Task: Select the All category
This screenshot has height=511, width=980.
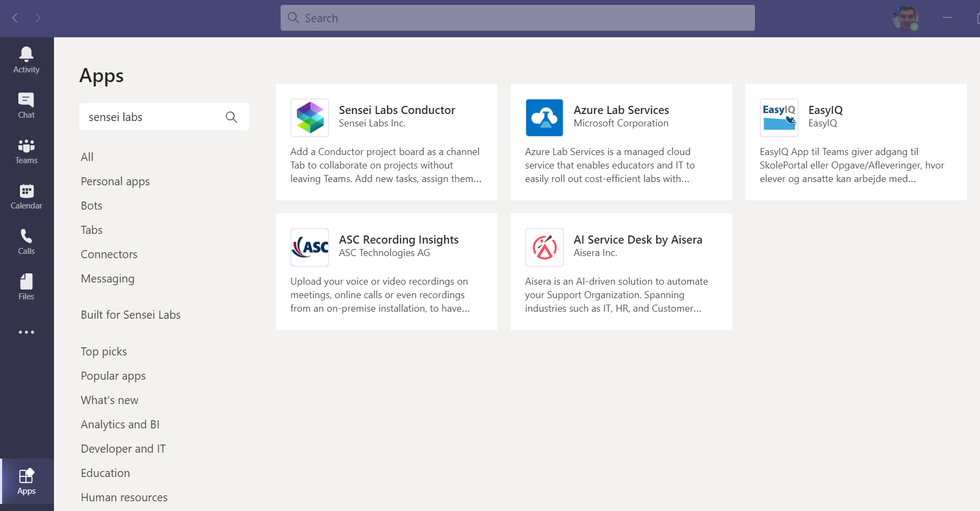Action: point(87,157)
